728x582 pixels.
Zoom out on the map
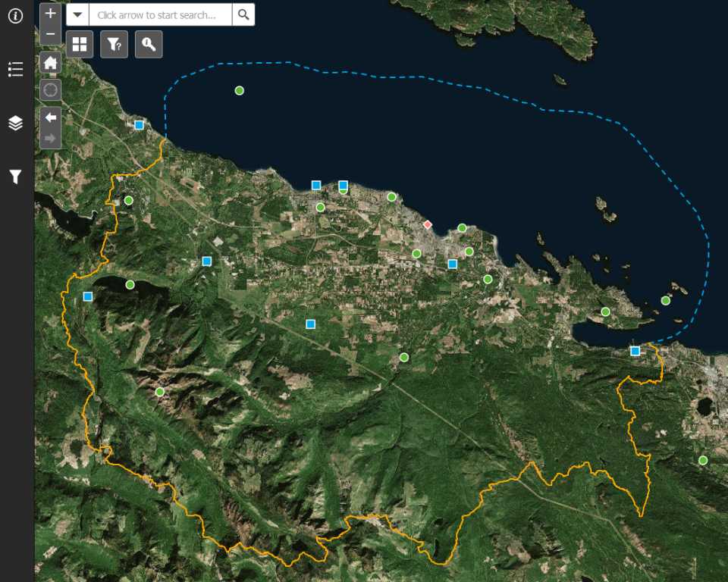tap(51, 34)
